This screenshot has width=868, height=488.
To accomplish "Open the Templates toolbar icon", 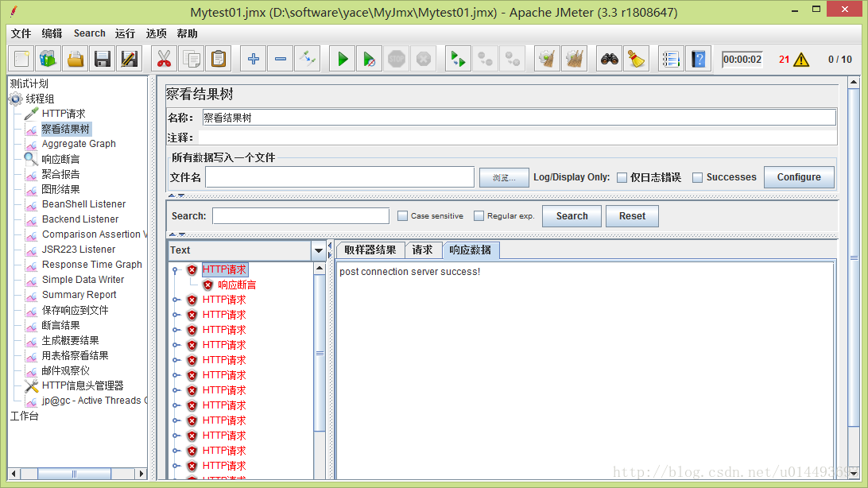I will click(x=48, y=59).
